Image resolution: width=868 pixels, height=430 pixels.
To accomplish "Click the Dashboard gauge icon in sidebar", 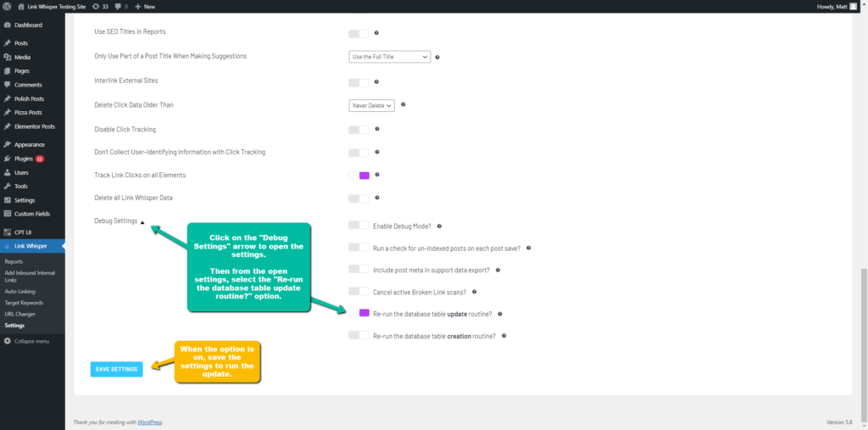I will tap(7, 25).
